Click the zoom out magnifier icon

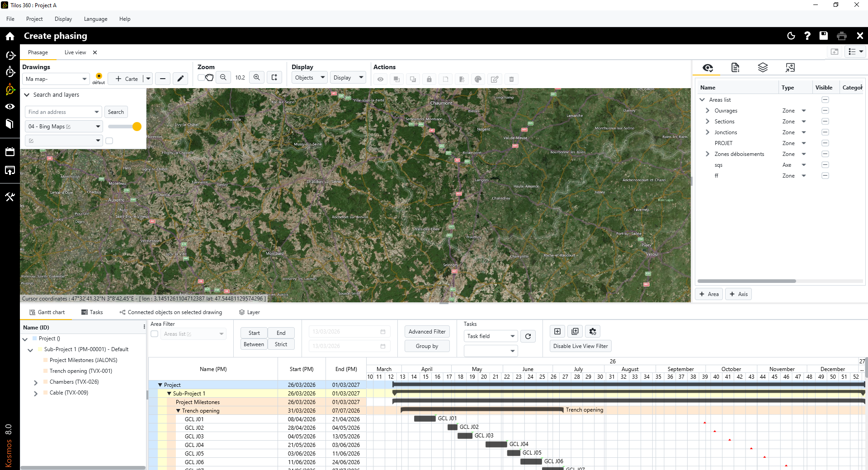223,78
